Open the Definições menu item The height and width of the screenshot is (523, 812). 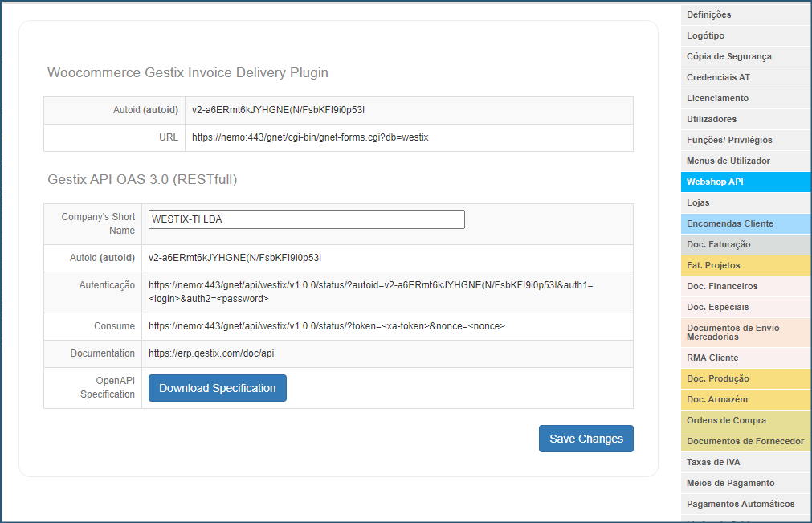(x=745, y=14)
